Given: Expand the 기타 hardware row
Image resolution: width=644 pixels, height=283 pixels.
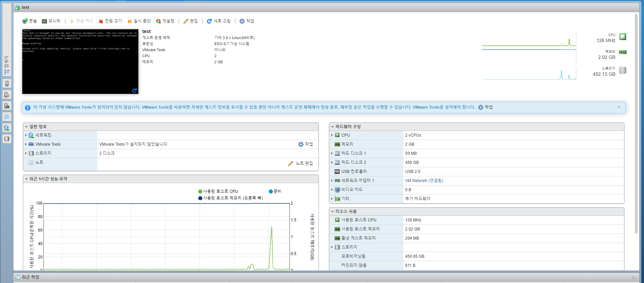Looking at the screenshot, I should pyautogui.click(x=332, y=199).
